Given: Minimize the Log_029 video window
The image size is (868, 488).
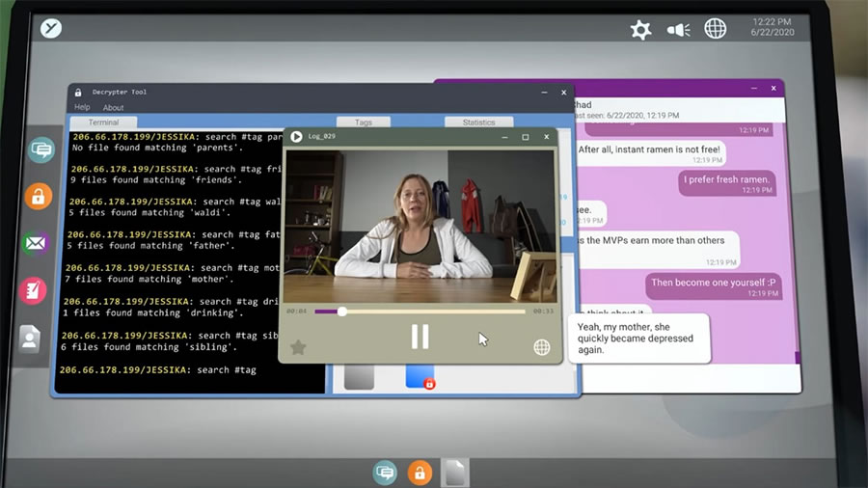Looking at the screenshot, I should point(504,137).
